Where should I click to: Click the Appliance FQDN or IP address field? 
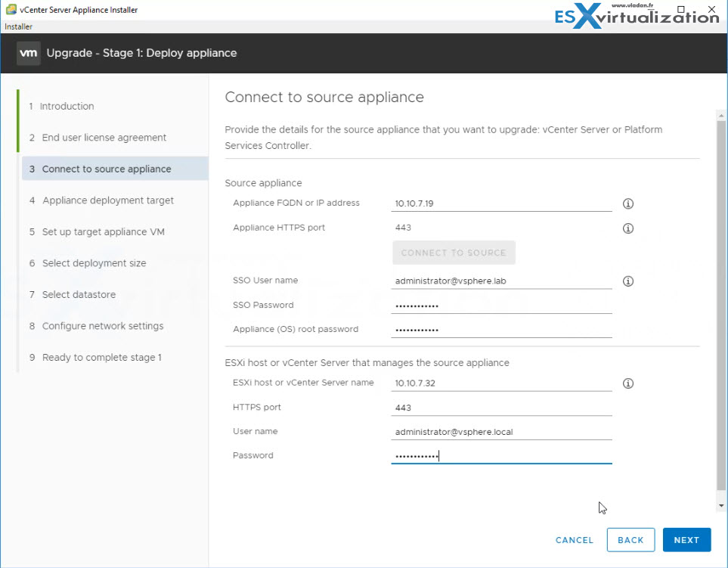pyautogui.click(x=501, y=203)
